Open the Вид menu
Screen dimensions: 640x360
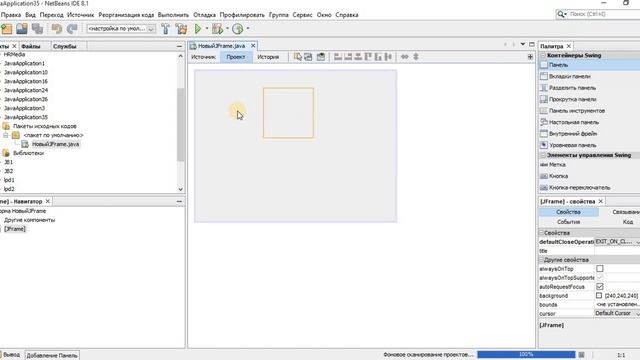coord(30,15)
